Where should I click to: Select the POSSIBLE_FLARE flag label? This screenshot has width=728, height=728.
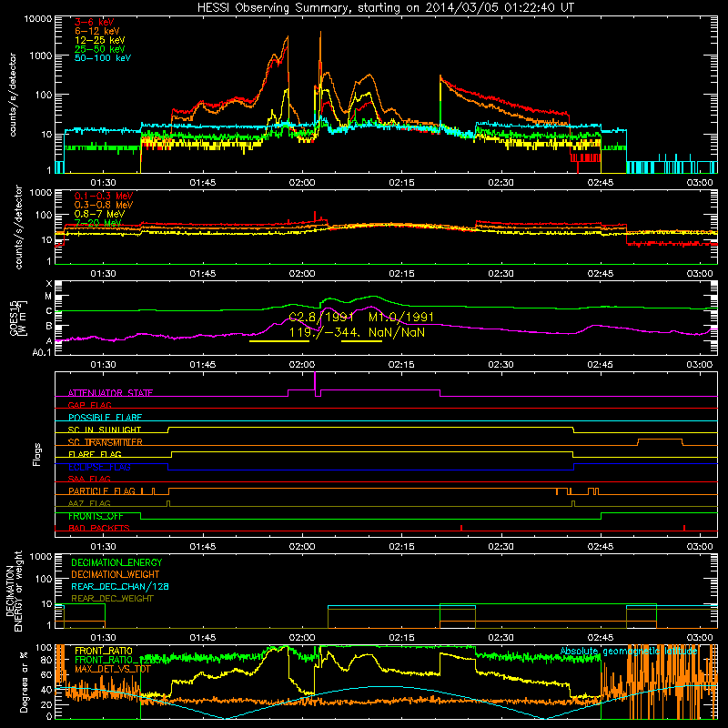point(105,418)
